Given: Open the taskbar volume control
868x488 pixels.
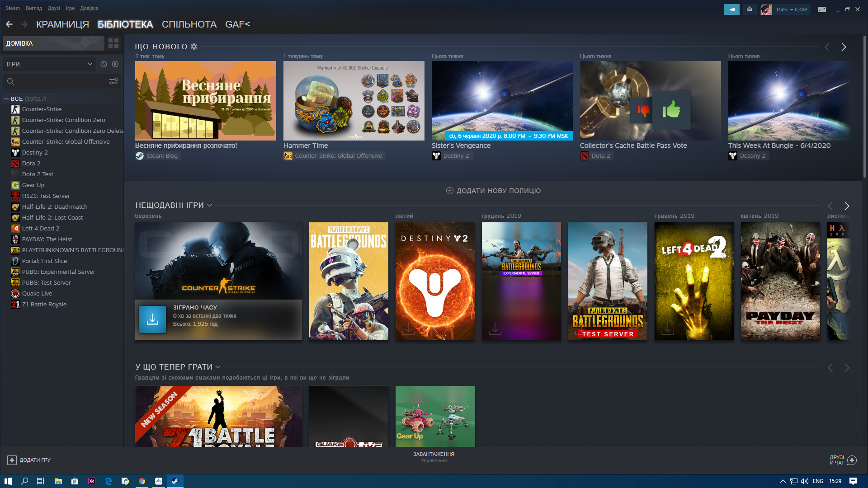Looking at the screenshot, I should [805, 481].
